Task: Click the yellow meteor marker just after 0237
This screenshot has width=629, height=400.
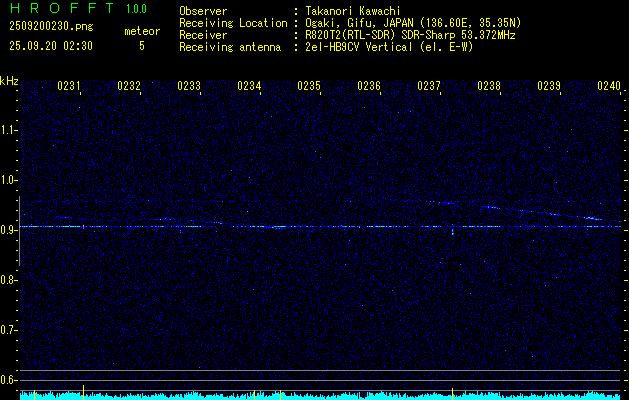Action: (452, 393)
